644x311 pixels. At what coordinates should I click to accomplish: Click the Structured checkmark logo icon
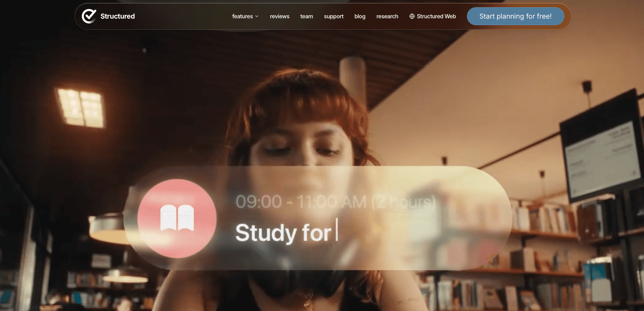(89, 16)
